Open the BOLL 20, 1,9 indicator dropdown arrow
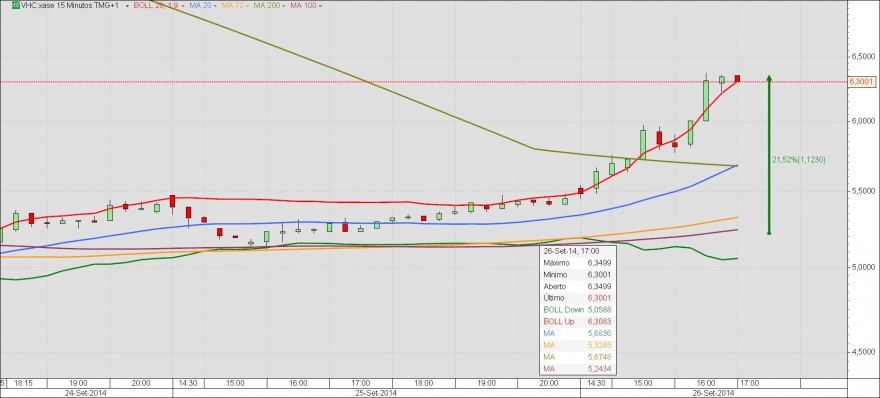 click(x=183, y=6)
